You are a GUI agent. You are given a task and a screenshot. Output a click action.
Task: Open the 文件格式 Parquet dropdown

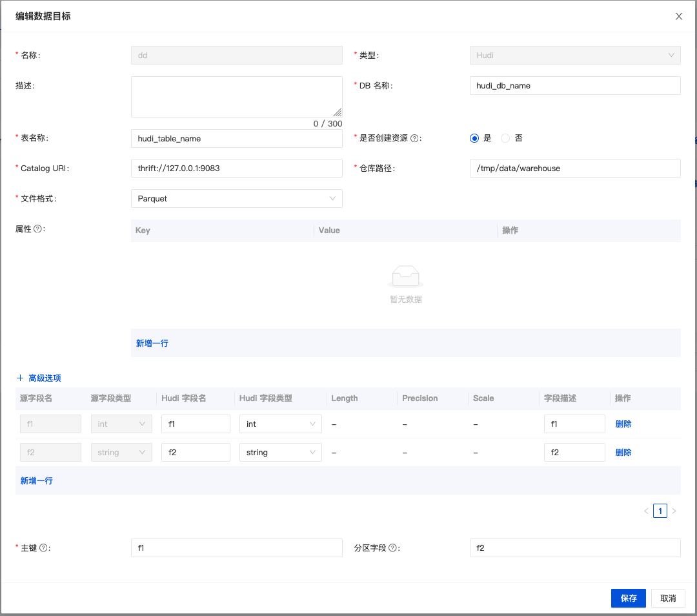[236, 199]
